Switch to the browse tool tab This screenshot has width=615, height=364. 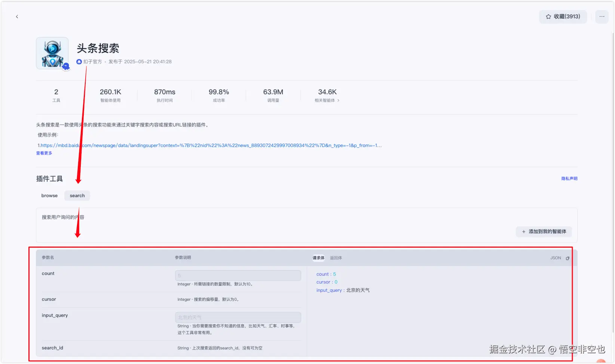coord(49,196)
